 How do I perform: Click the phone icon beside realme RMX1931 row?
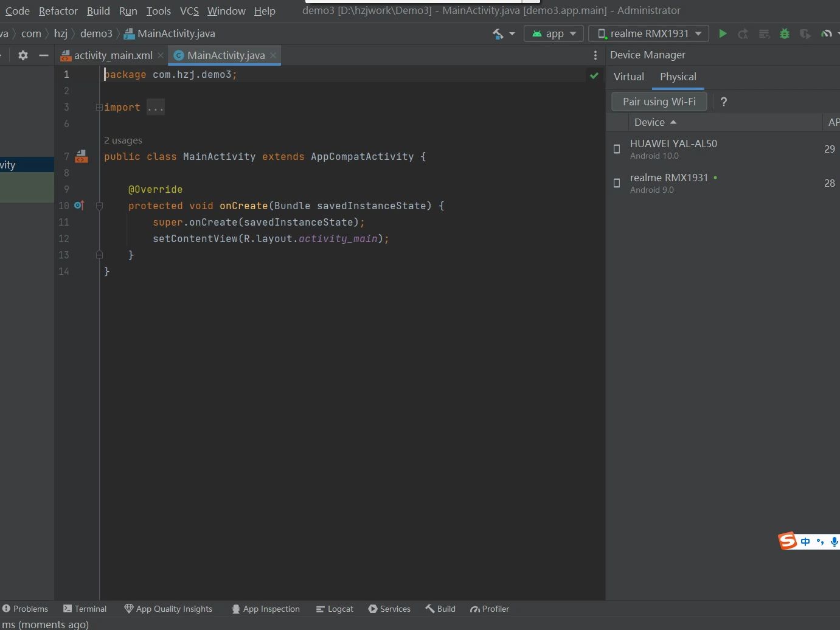click(617, 183)
